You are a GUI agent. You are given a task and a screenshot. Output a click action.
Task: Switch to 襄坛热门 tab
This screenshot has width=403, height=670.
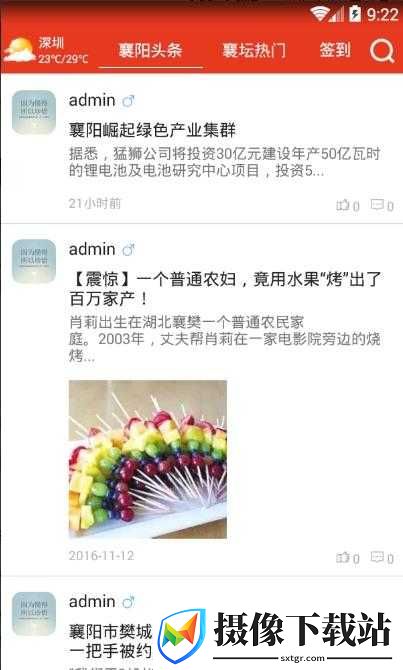(254, 50)
